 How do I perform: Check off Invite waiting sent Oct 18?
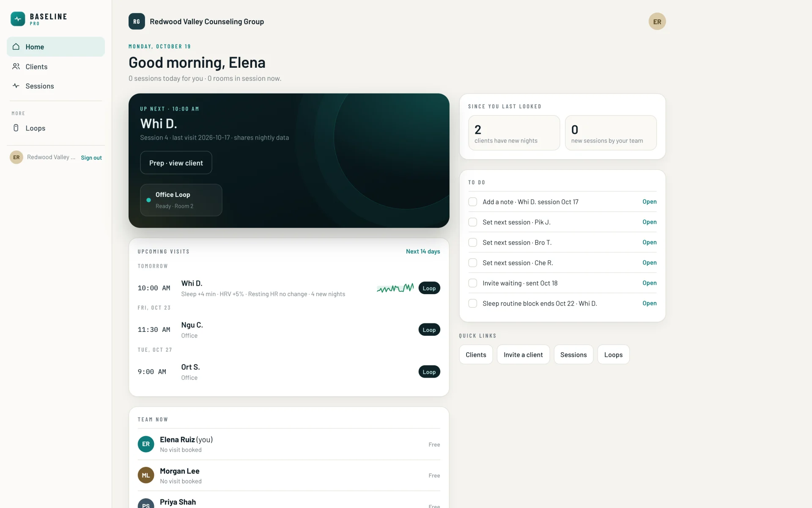(x=473, y=283)
